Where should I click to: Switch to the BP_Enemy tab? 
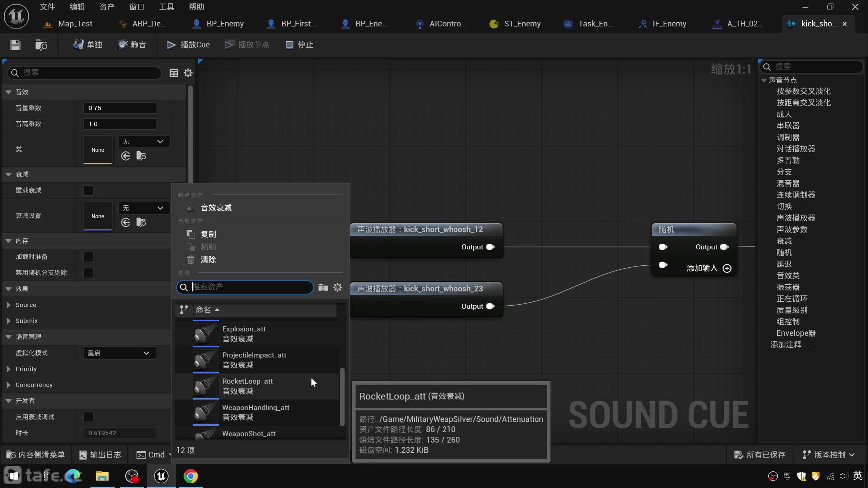[x=218, y=24]
